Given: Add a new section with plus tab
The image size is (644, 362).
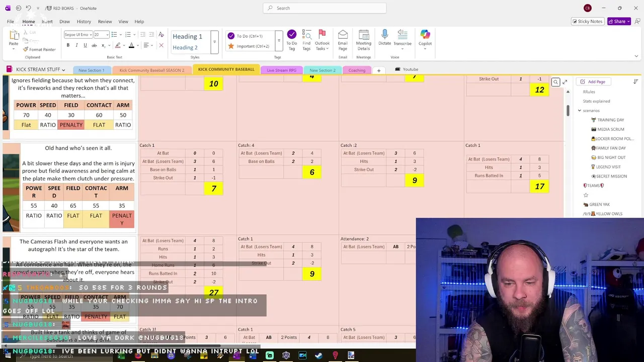Looking at the screenshot, I should [379, 70].
